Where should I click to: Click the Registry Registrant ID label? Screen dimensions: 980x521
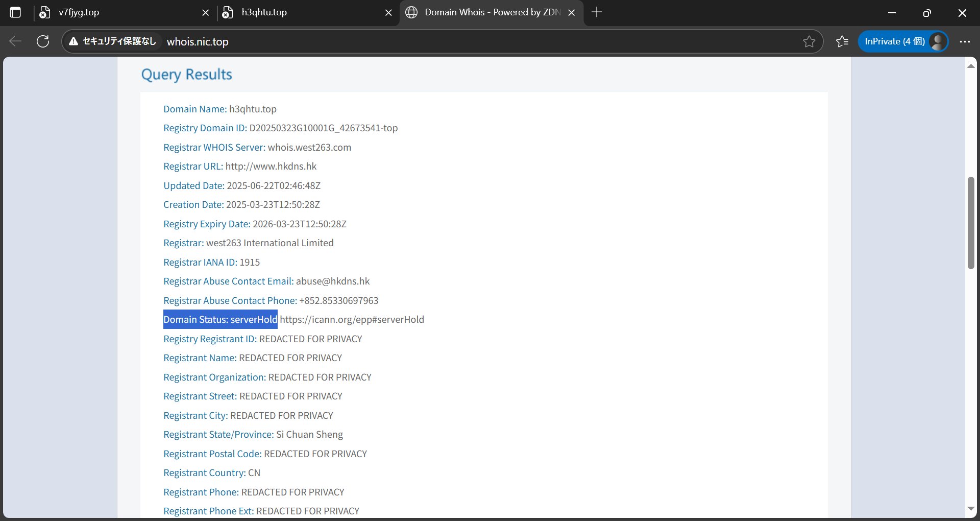(210, 339)
